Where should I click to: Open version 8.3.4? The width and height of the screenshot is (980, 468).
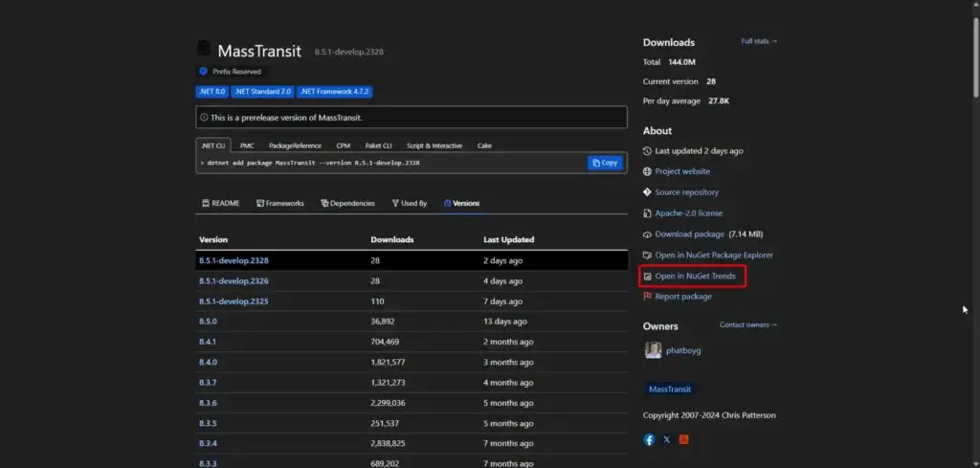[208, 443]
